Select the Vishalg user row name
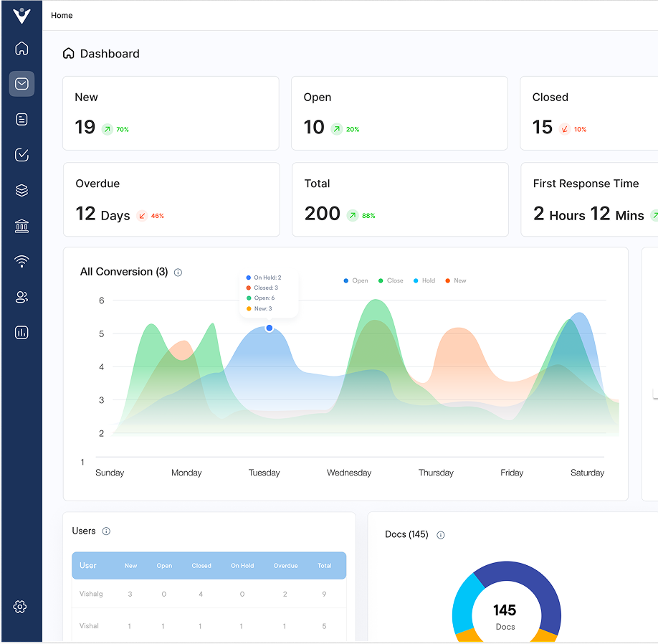Viewport: 658px width, 644px height. pyautogui.click(x=91, y=594)
